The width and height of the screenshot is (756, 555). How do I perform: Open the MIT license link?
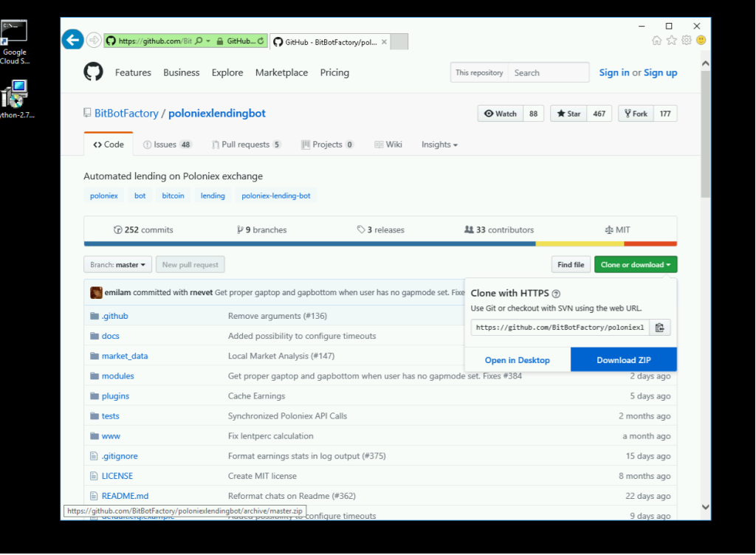pyautogui.click(x=618, y=230)
